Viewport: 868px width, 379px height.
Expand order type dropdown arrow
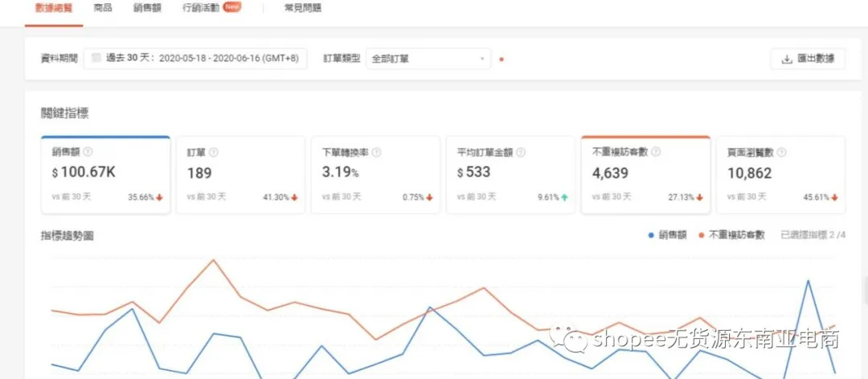tap(482, 59)
